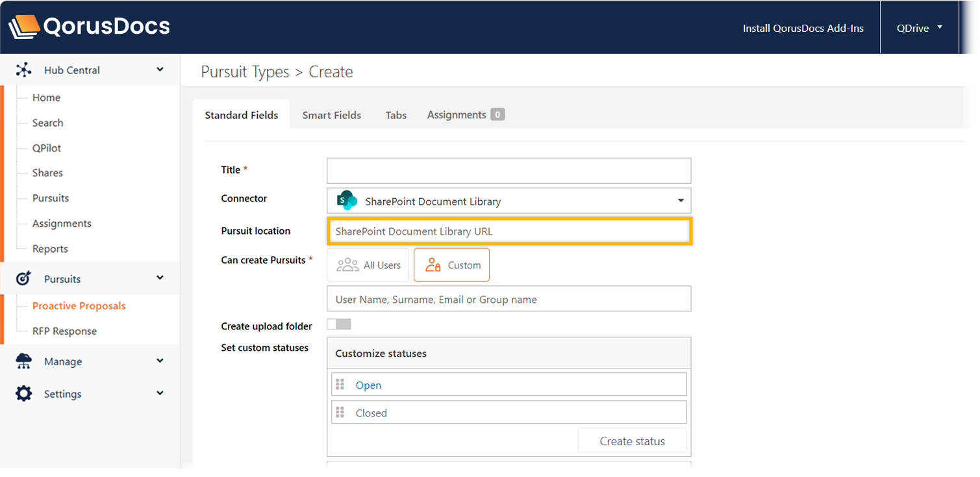Screen dimensions: 980x477
Task: Collapse the Hub Central section chevron
Action: coord(160,70)
